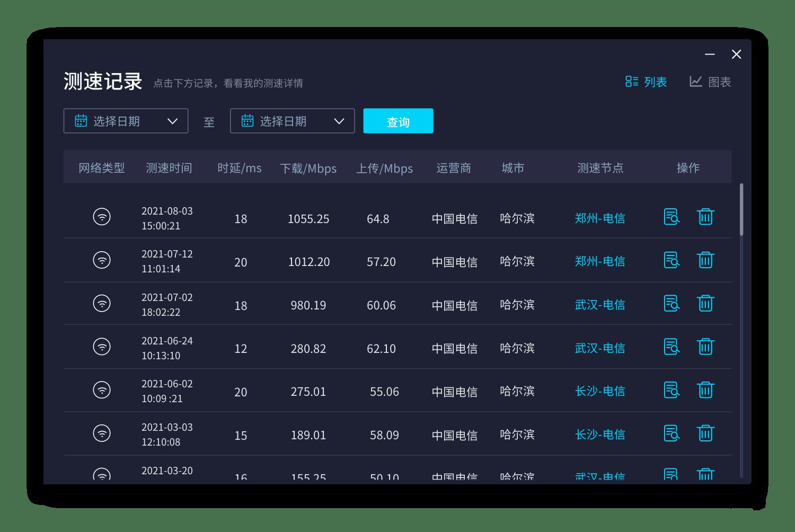This screenshot has height=532, width=795.
Task: Open the end date 选择日期 picker
Action: pyautogui.click(x=283, y=121)
